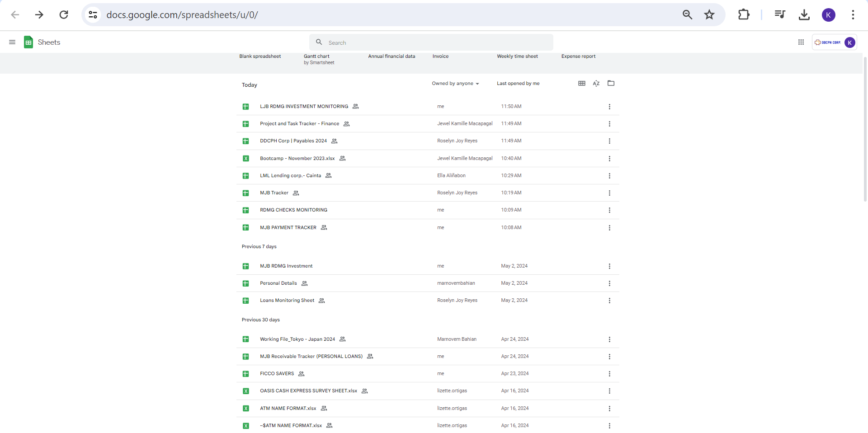
Task: Open the Sheets main menu hamburger
Action: [12, 42]
